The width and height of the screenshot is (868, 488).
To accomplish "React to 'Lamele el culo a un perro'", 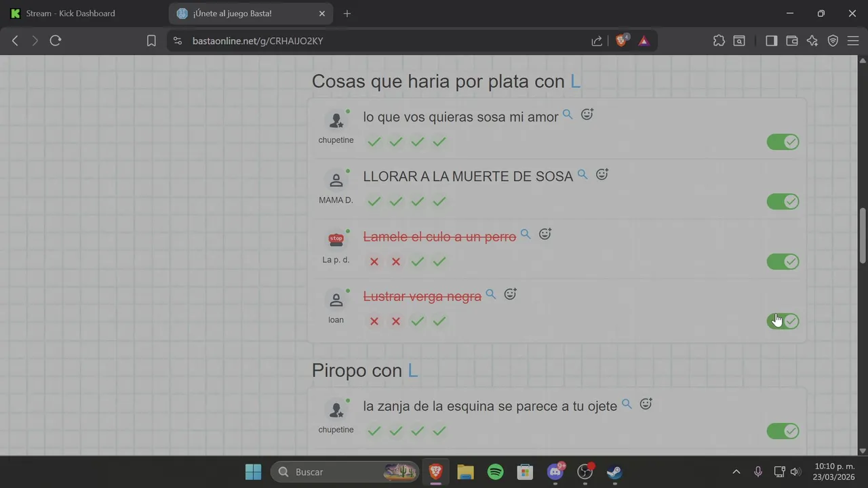I will (x=545, y=234).
